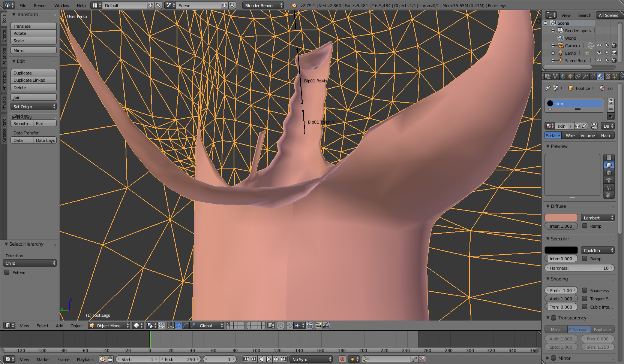
Task: Open the Texture properties tab icon
Action: click(608, 76)
